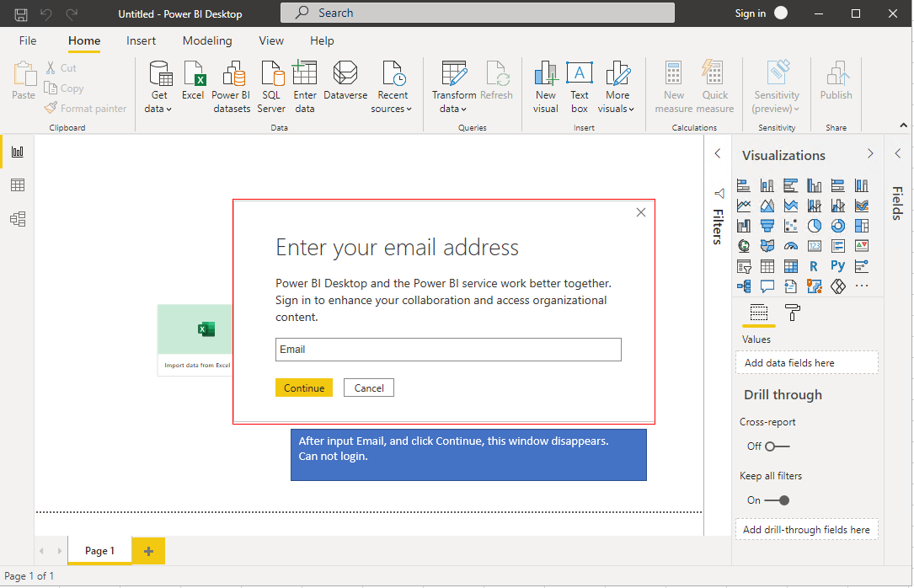Insert a Text box
The image size is (914, 588).
(x=580, y=88)
